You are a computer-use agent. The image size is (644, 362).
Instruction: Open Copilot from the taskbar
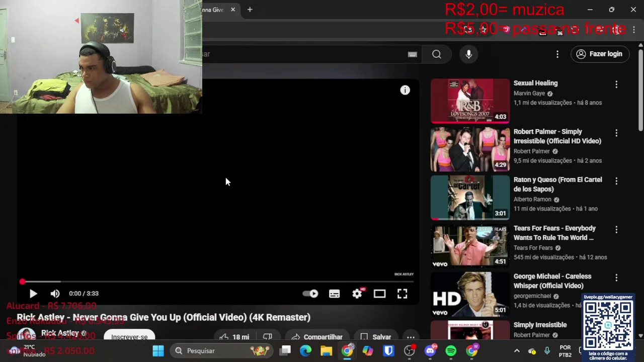tap(368, 351)
